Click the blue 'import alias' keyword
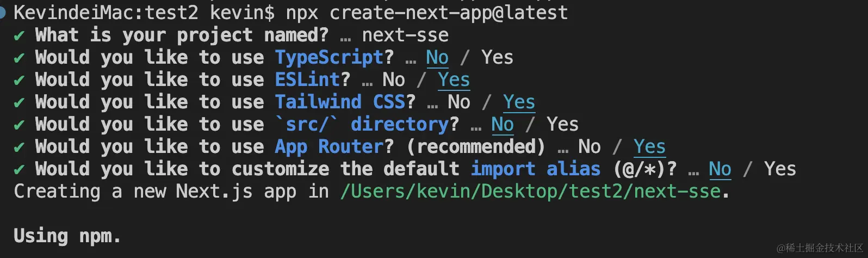The width and height of the screenshot is (868, 258). click(536, 169)
